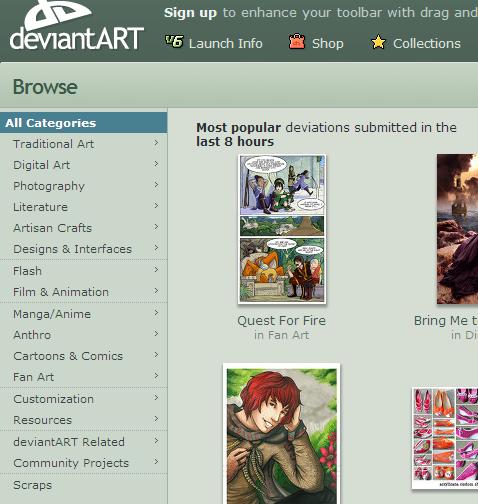The height and width of the screenshot is (504, 478).
Task: Click the deviantART logo
Action: pos(77,25)
